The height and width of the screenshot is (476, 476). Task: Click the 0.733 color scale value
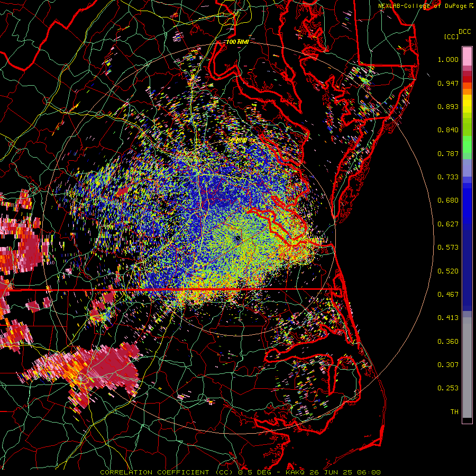[448, 177]
